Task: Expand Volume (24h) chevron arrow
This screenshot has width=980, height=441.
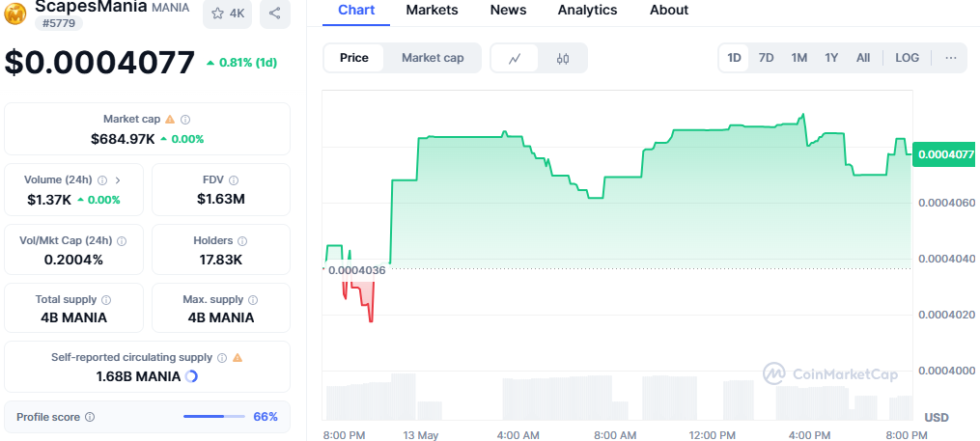Action: (118, 180)
